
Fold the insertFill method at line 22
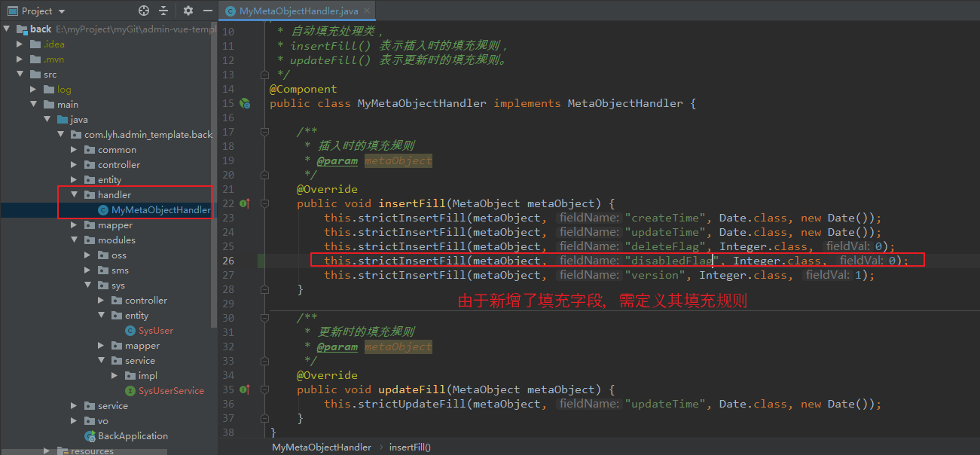click(264, 203)
